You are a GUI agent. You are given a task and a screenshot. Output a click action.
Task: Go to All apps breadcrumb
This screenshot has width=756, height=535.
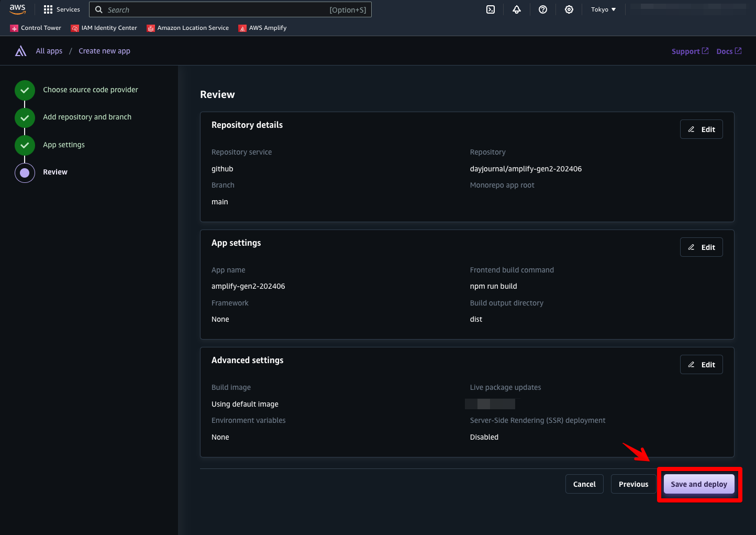tap(49, 51)
